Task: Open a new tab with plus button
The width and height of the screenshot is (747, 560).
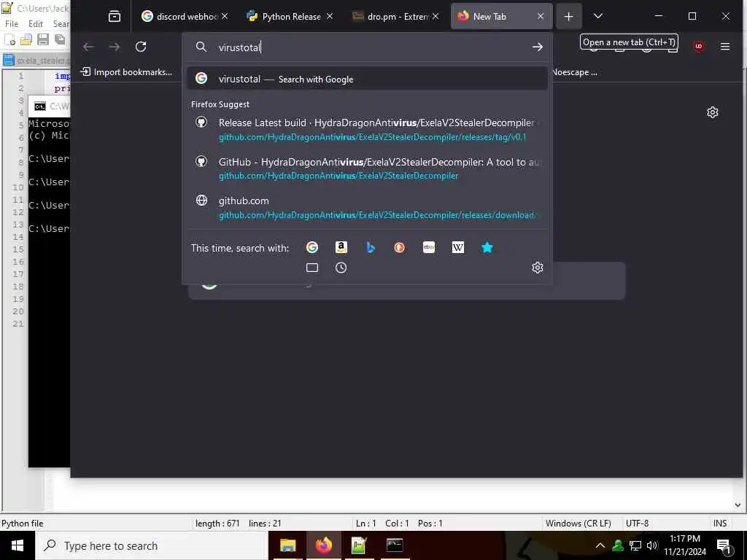Action: coord(568,17)
